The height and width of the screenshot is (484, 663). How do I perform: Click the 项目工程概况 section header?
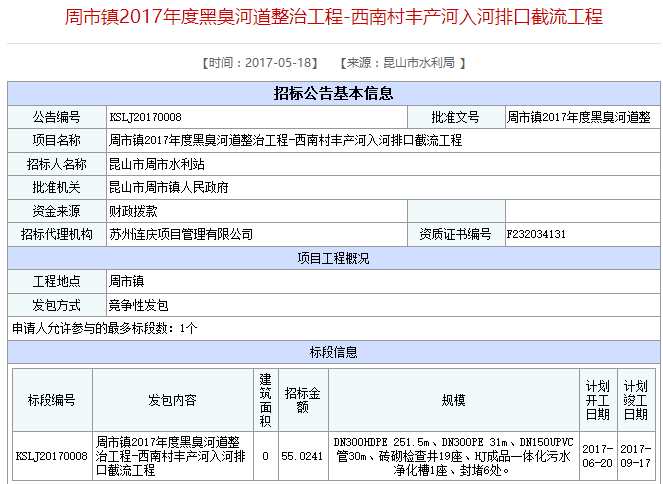[334, 258]
